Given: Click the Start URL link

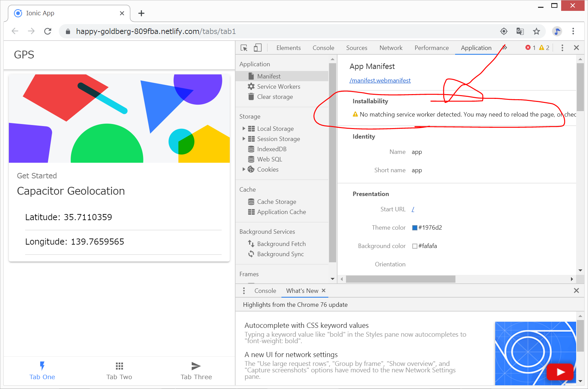Looking at the screenshot, I should pos(413,209).
